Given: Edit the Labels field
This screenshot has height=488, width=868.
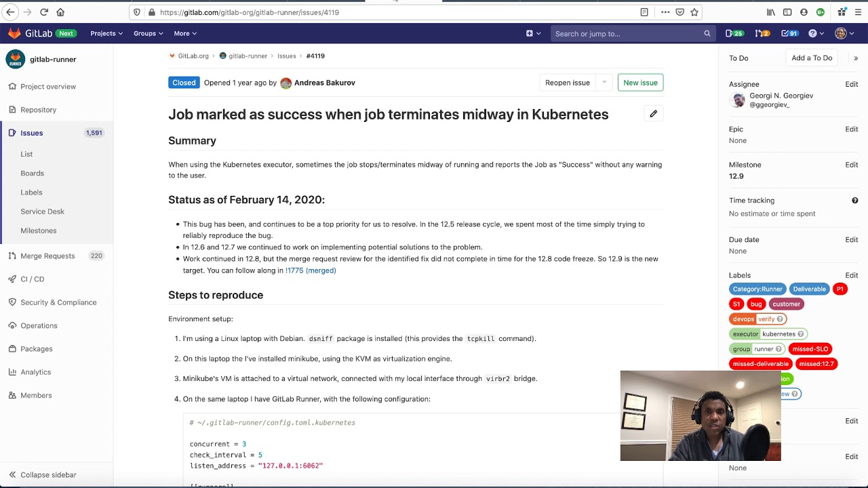Looking at the screenshot, I should point(851,275).
